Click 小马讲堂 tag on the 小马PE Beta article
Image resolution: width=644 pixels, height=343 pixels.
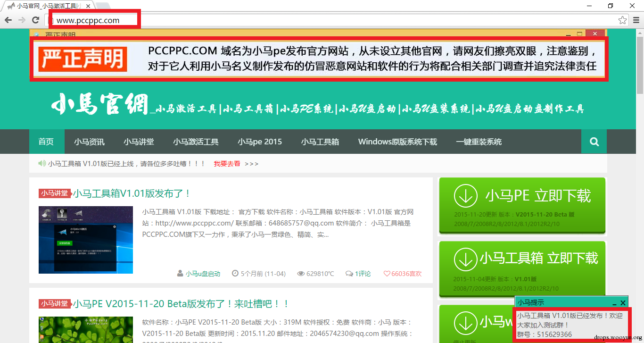point(54,303)
